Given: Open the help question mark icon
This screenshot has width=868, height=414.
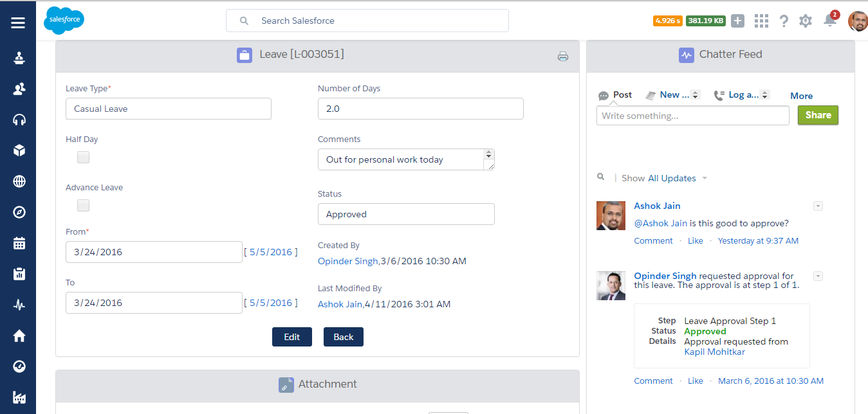Looking at the screenshot, I should 784,21.
